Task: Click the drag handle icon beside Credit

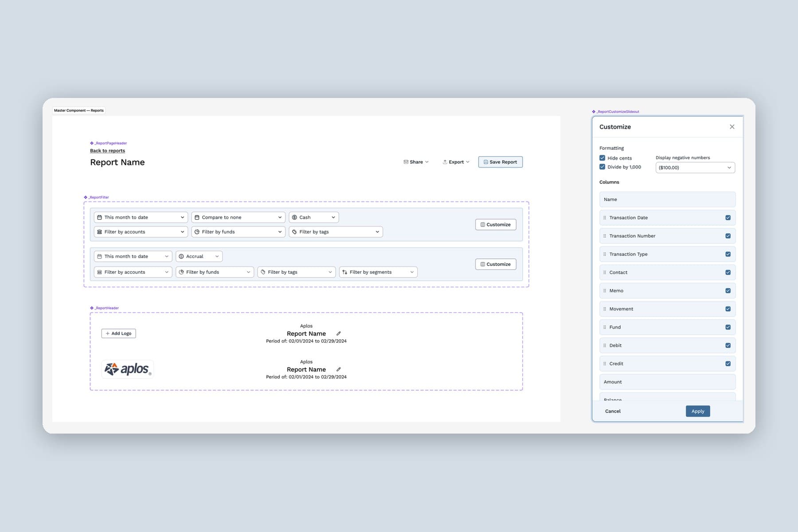Action: [x=605, y=364]
